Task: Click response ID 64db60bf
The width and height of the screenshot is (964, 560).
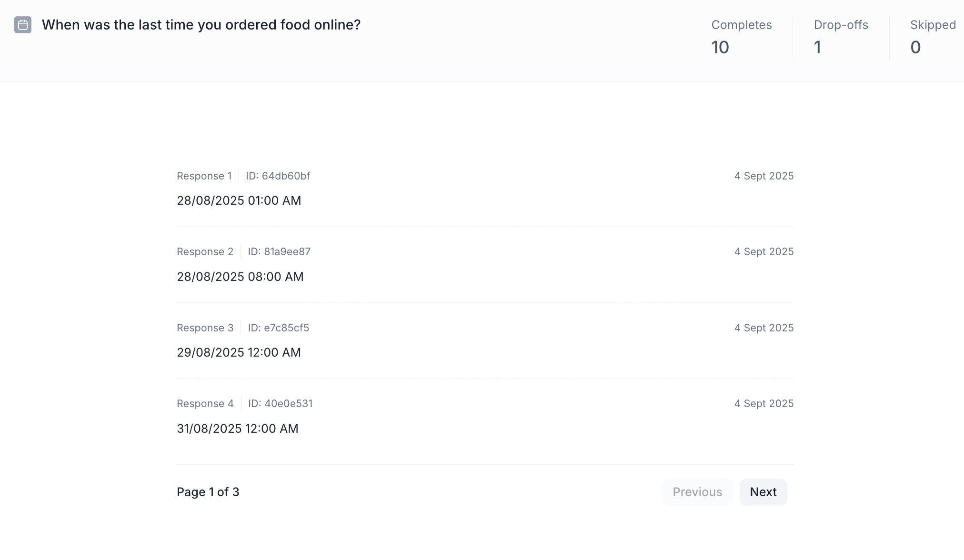Action: coord(278,176)
